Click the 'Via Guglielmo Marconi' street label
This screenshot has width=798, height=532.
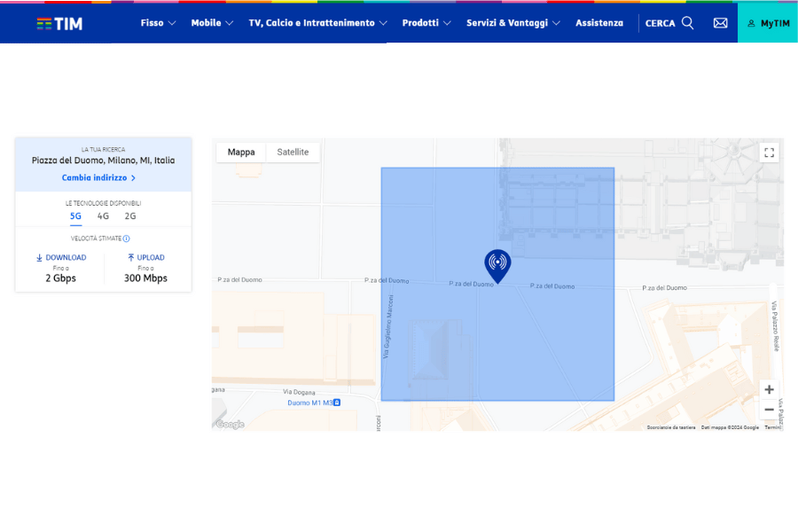pos(387,327)
